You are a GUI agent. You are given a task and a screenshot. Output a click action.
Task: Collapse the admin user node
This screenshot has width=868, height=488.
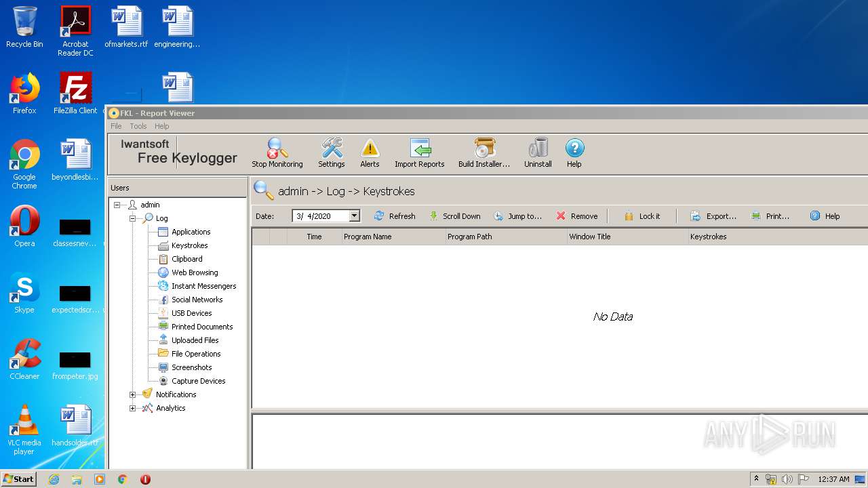117,205
